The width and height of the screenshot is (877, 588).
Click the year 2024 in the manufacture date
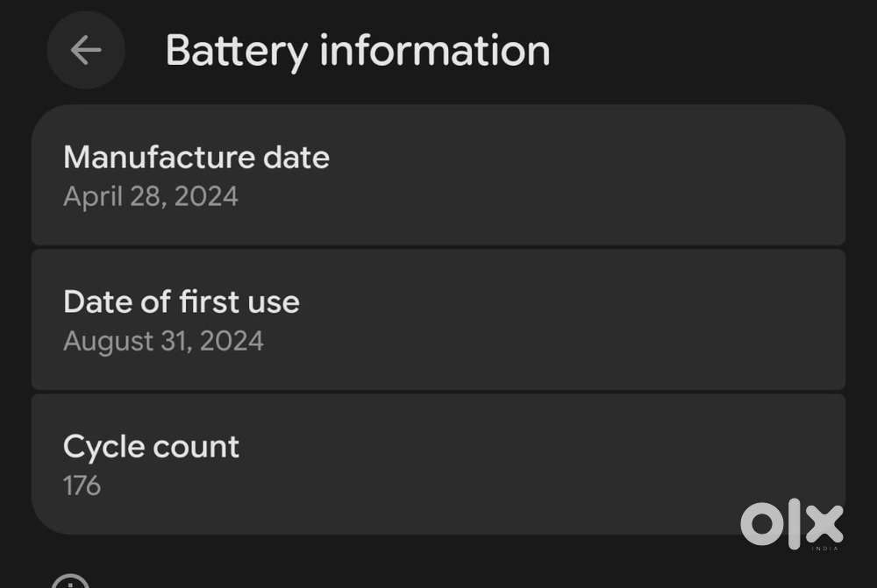[x=206, y=195]
